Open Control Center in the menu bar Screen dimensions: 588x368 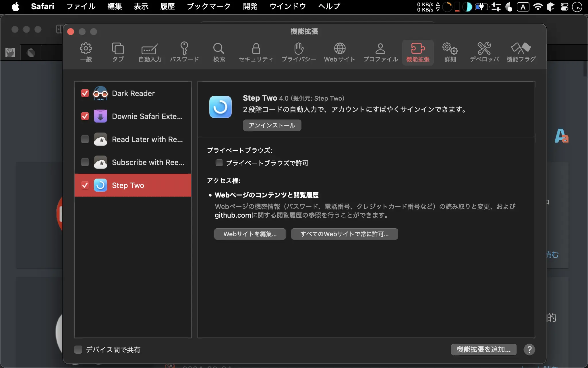point(564,7)
